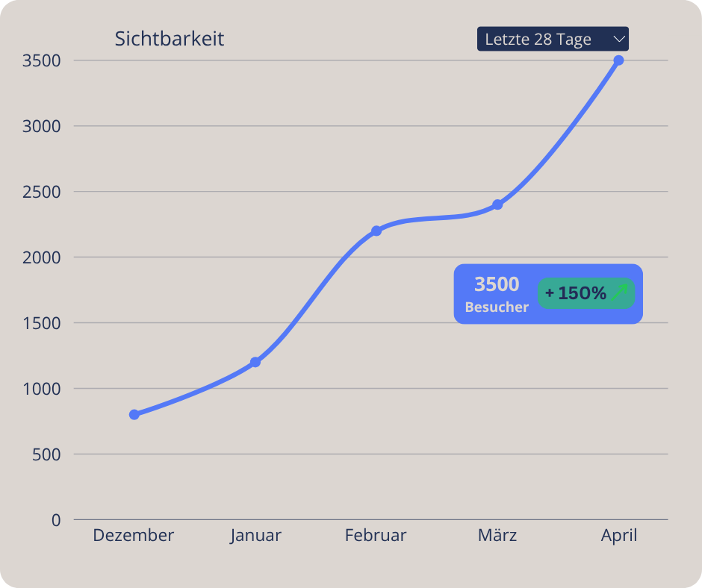Click the 500 y-axis label
The width and height of the screenshot is (702, 588).
click(x=47, y=454)
